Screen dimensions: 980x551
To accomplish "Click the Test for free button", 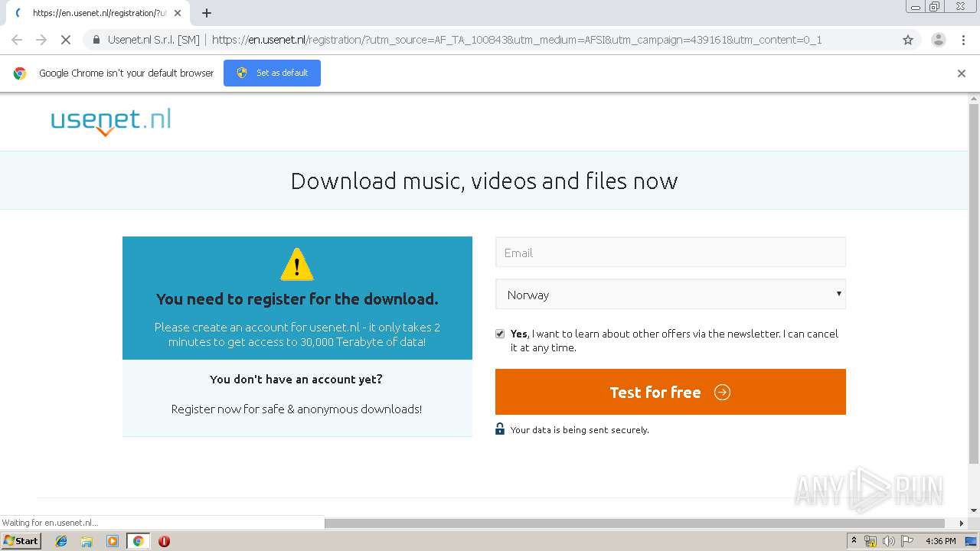I will pyautogui.click(x=671, y=392).
